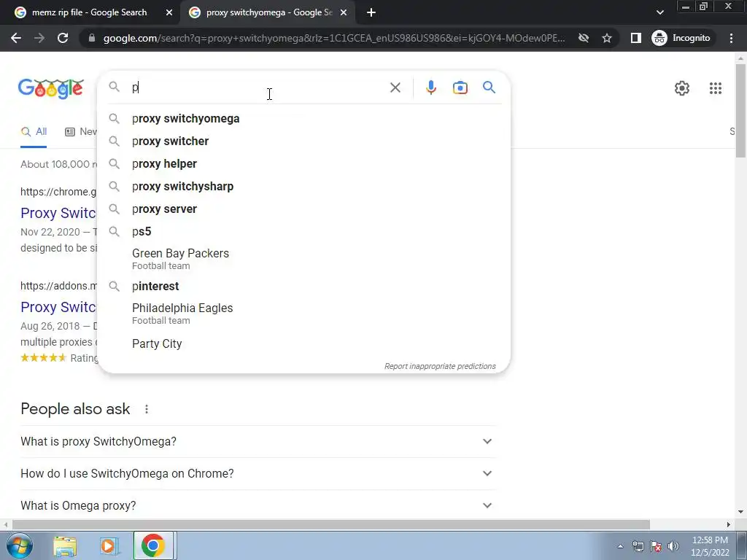Clear the search box with X
The height and width of the screenshot is (560, 747).
coord(395,87)
